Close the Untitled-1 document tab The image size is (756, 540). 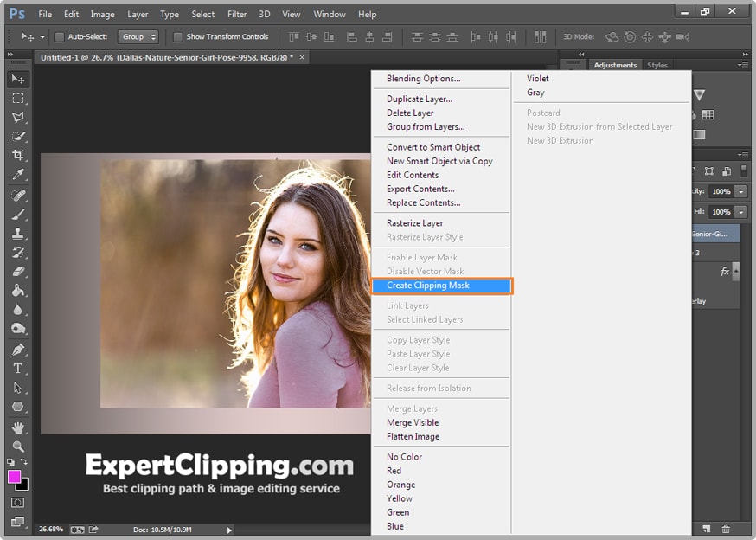point(301,57)
